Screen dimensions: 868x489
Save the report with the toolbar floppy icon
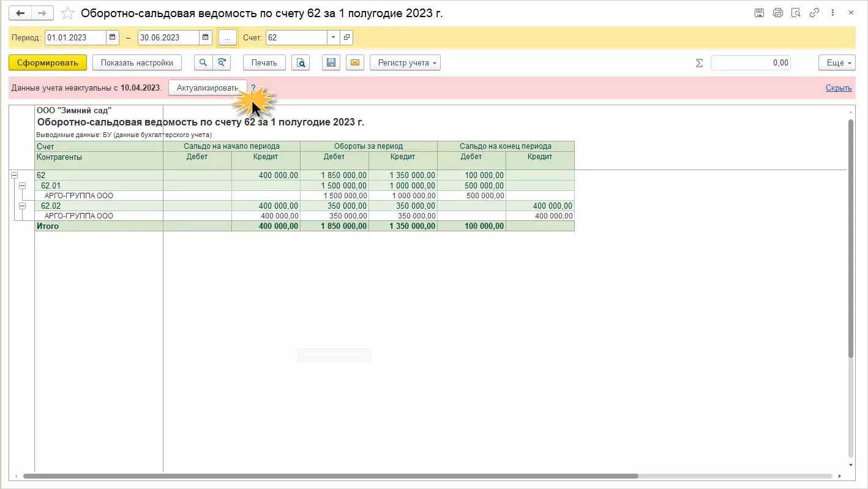click(331, 62)
